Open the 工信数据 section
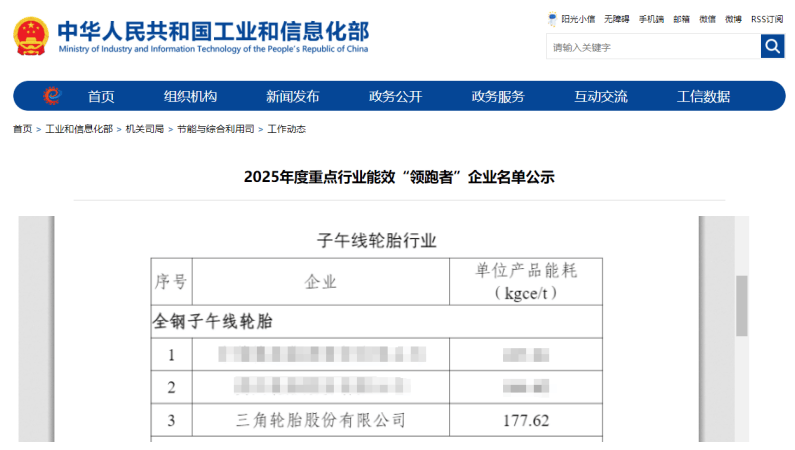This screenshot has height=450, width=795. 703,97
